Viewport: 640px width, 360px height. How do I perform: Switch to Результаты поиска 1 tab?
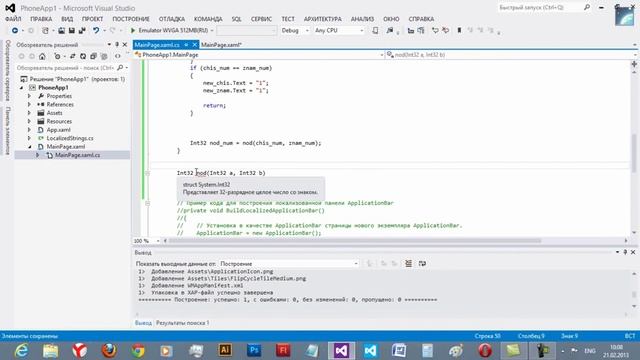point(182,323)
